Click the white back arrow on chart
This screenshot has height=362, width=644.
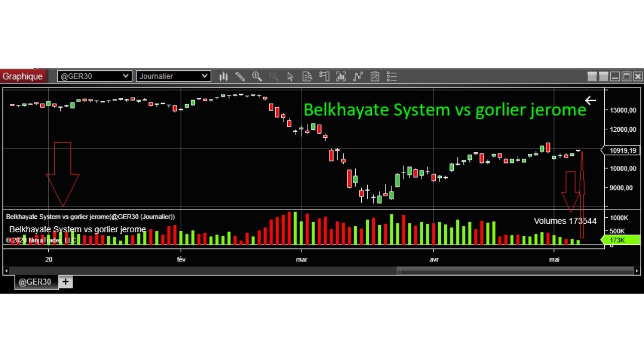pos(590,101)
